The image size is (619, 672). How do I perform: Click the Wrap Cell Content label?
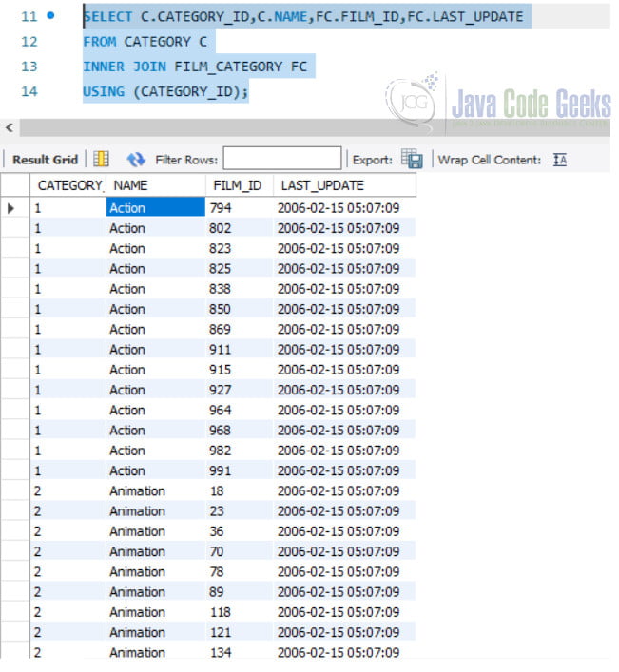tap(489, 160)
